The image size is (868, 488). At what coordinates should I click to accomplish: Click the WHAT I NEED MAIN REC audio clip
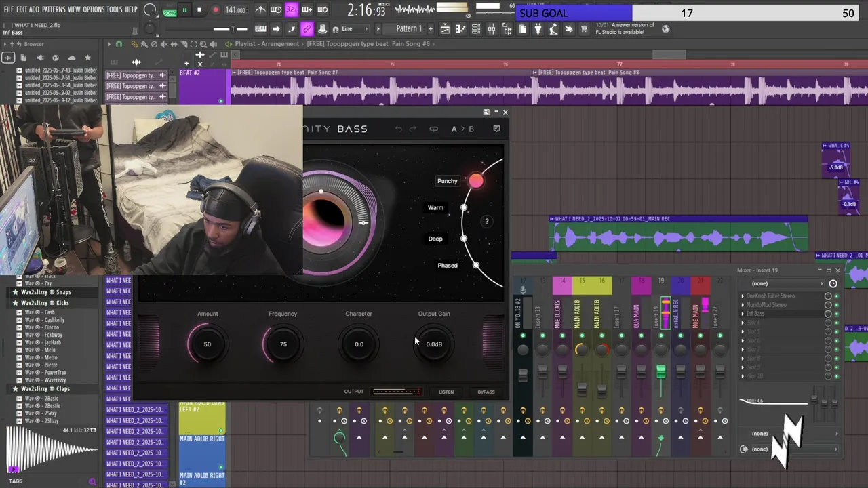click(678, 234)
